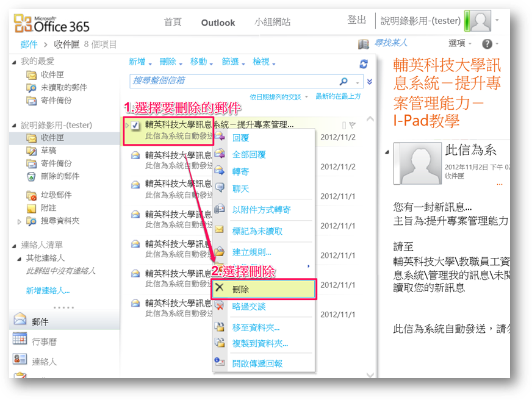Click message list scroll down arrow
This screenshot has width=532, height=400.
[370, 374]
